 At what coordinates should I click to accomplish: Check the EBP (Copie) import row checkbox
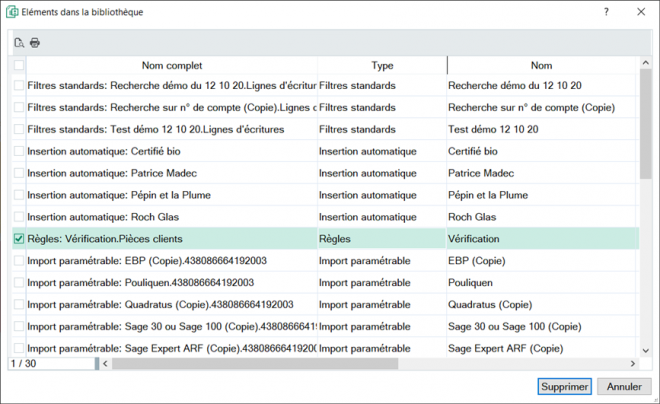click(19, 260)
